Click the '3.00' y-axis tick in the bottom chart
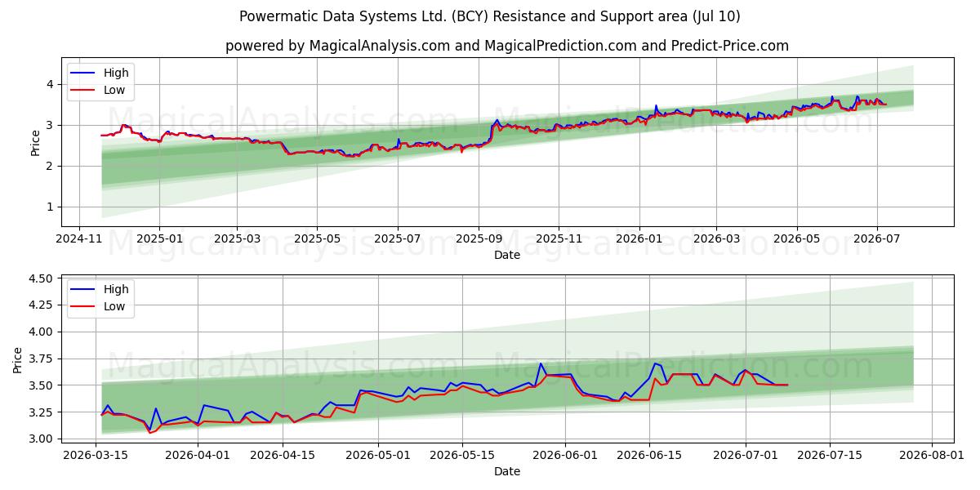Image resolution: width=980 pixels, height=490 pixels. [x=42, y=439]
